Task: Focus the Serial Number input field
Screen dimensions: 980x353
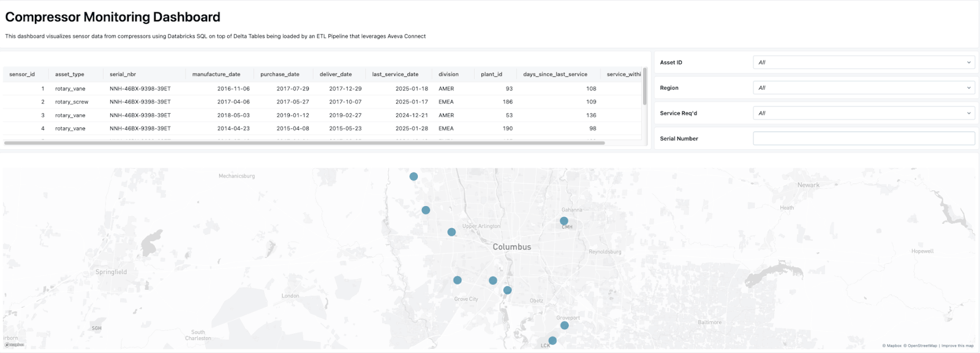Action: point(864,139)
